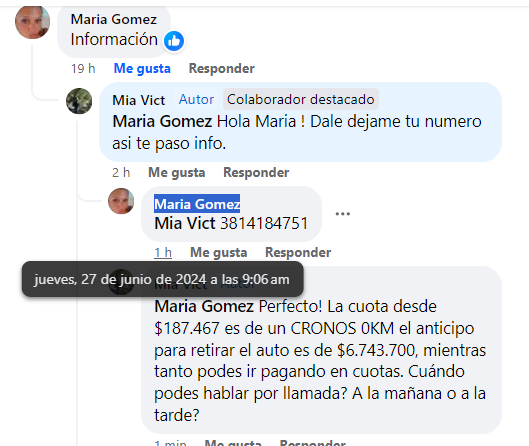Image resolution: width=529 pixels, height=446 pixels.
Task: Click the '19 h' timestamp on top comment
Action: (83, 68)
